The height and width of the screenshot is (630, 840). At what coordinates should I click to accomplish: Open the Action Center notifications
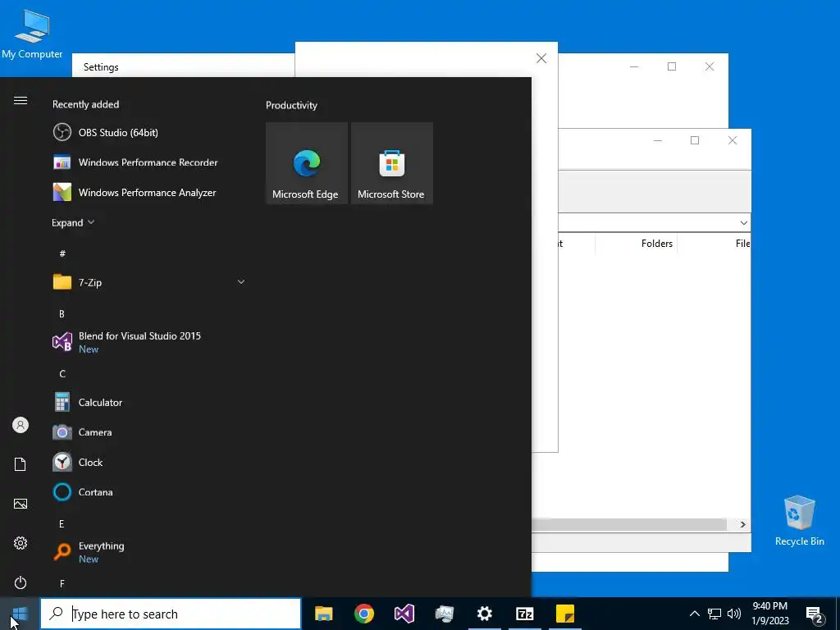[x=815, y=614]
